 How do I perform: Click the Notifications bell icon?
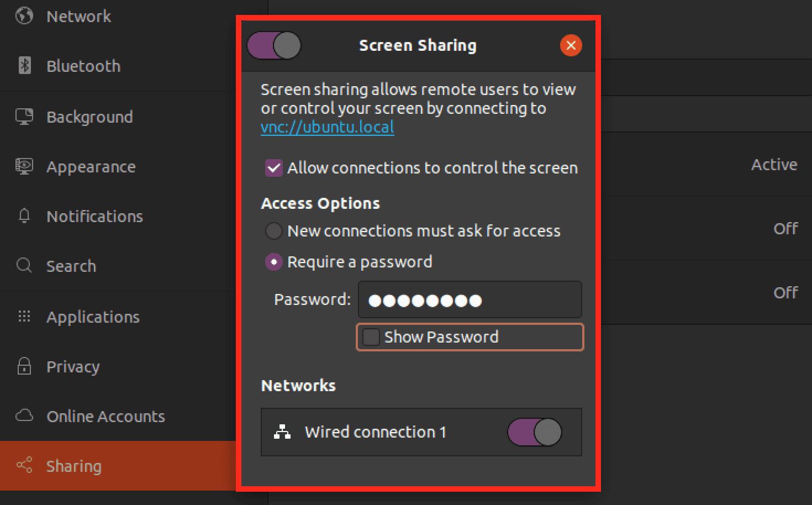click(23, 216)
